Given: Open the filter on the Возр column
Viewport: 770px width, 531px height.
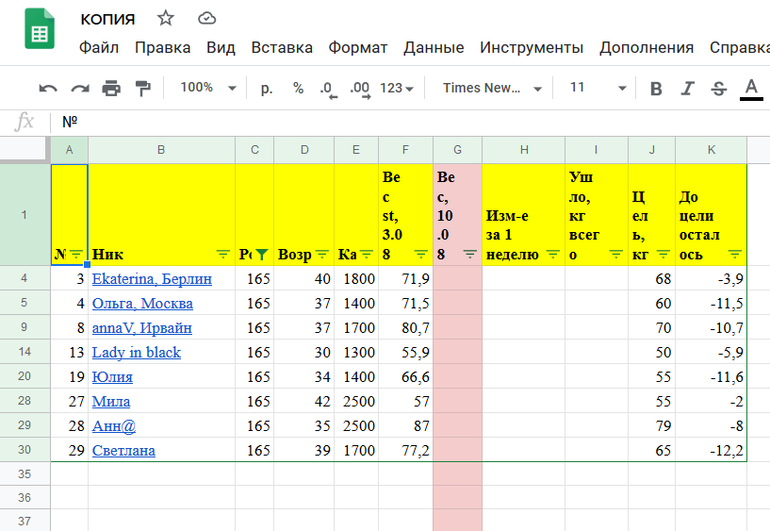Looking at the screenshot, I should pos(322,254).
